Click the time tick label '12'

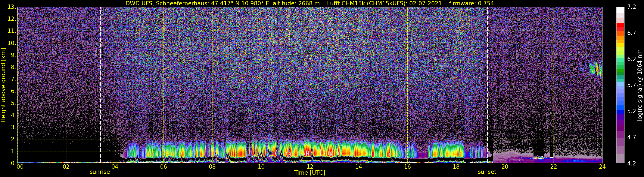point(309,167)
